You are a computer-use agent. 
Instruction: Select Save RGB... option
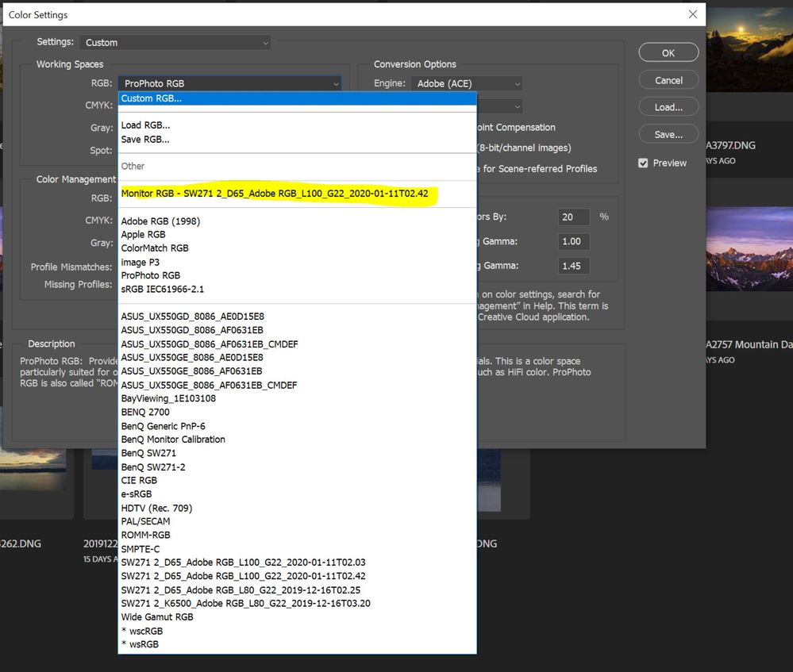pyautogui.click(x=298, y=139)
